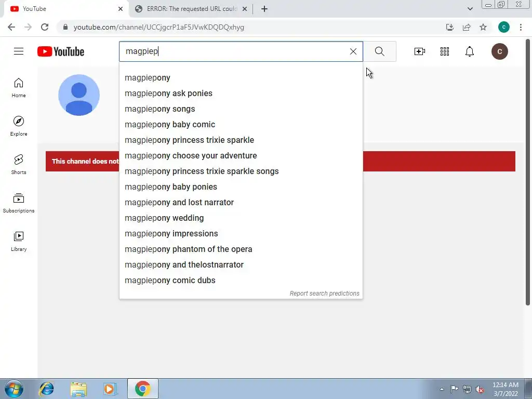
Task: Click the browser forward arrow
Action: 28,27
